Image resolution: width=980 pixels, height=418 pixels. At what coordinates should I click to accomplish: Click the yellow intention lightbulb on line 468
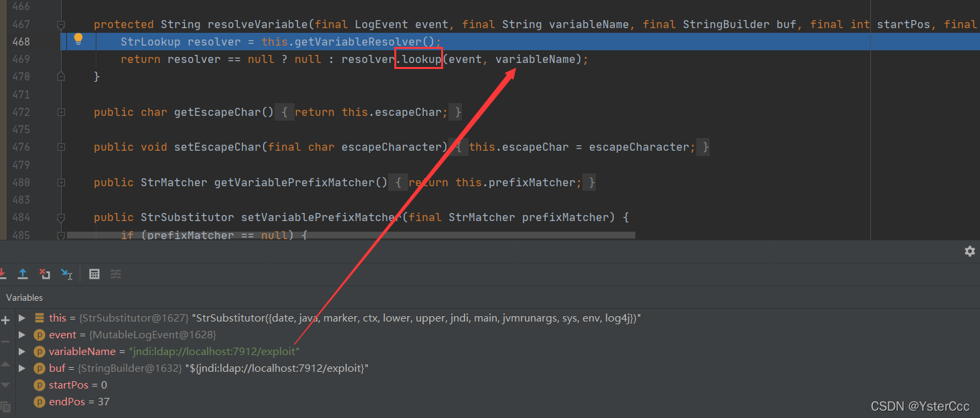78,39
